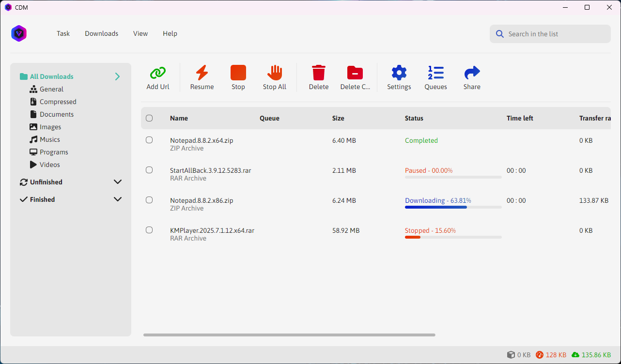The width and height of the screenshot is (621, 364).
Task: Select the StartAllBack.3.9.12.5283.rar checkbox
Action: pos(149,170)
